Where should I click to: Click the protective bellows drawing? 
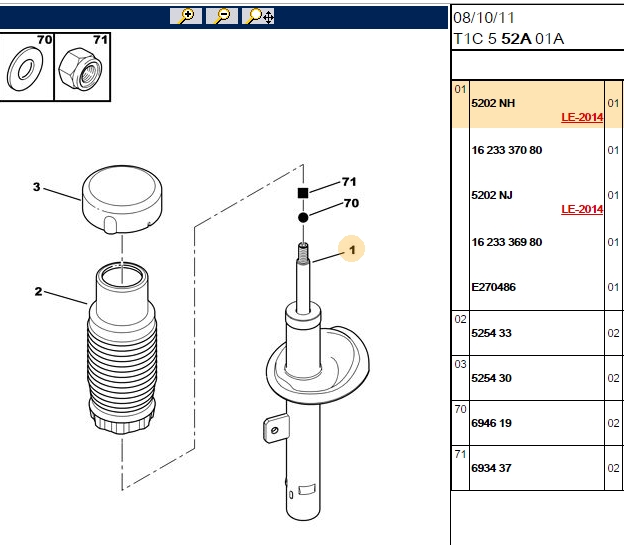pyautogui.click(x=122, y=348)
